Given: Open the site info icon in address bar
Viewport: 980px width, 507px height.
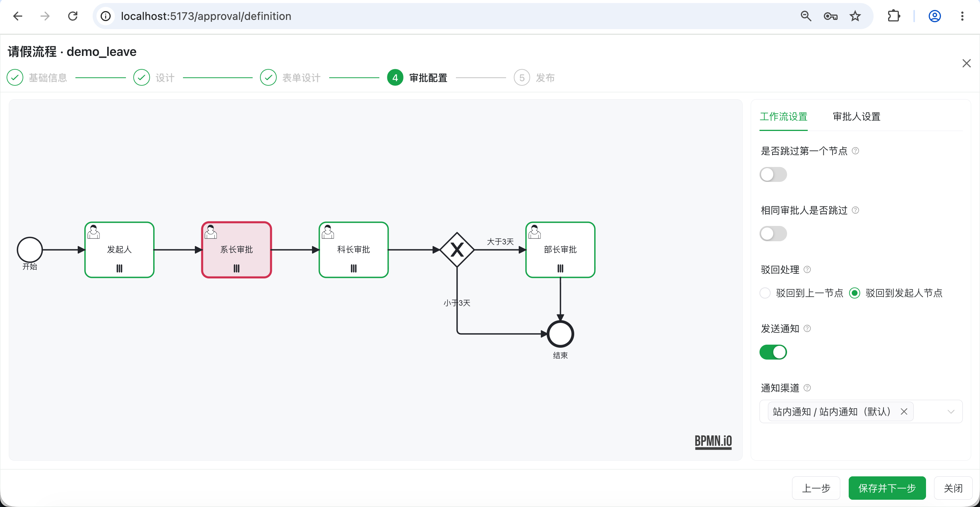Looking at the screenshot, I should (x=106, y=16).
